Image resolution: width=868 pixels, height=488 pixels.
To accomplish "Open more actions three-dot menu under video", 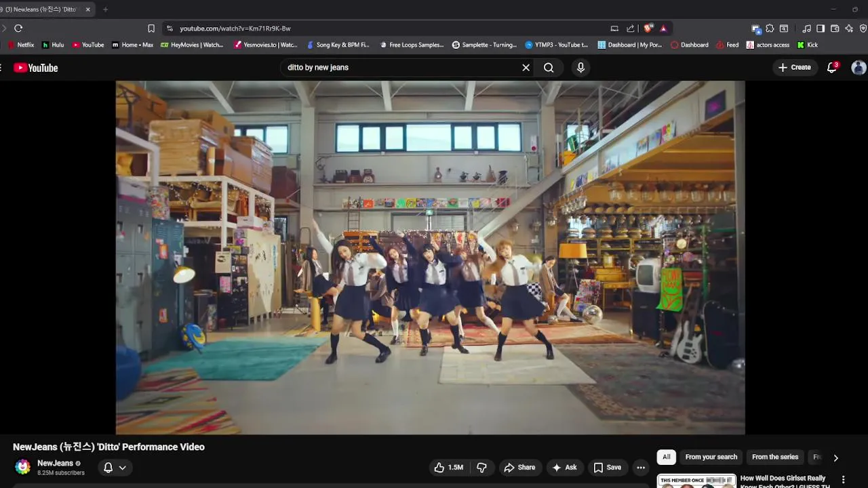I will 641,468.
